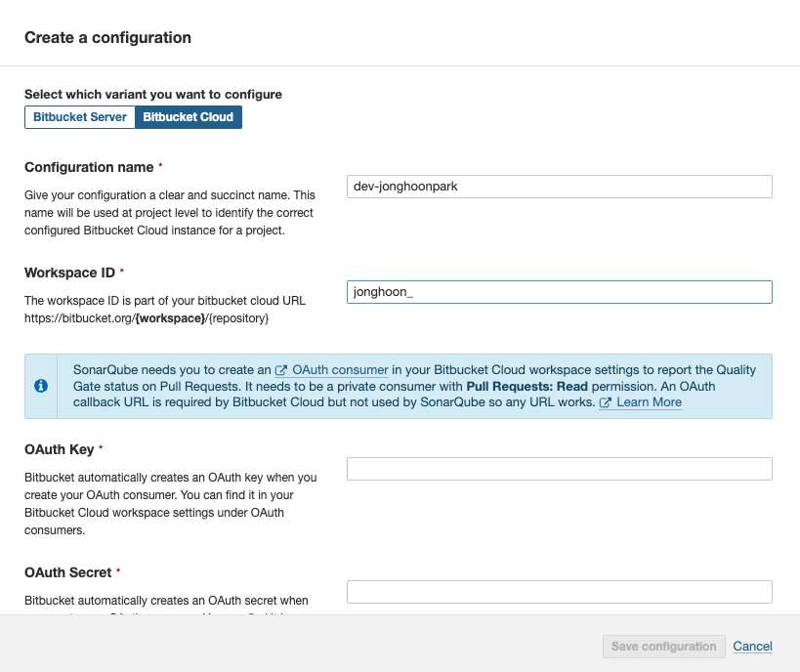
Task: Select the Bitbucket Cloud variant
Action: point(189,117)
